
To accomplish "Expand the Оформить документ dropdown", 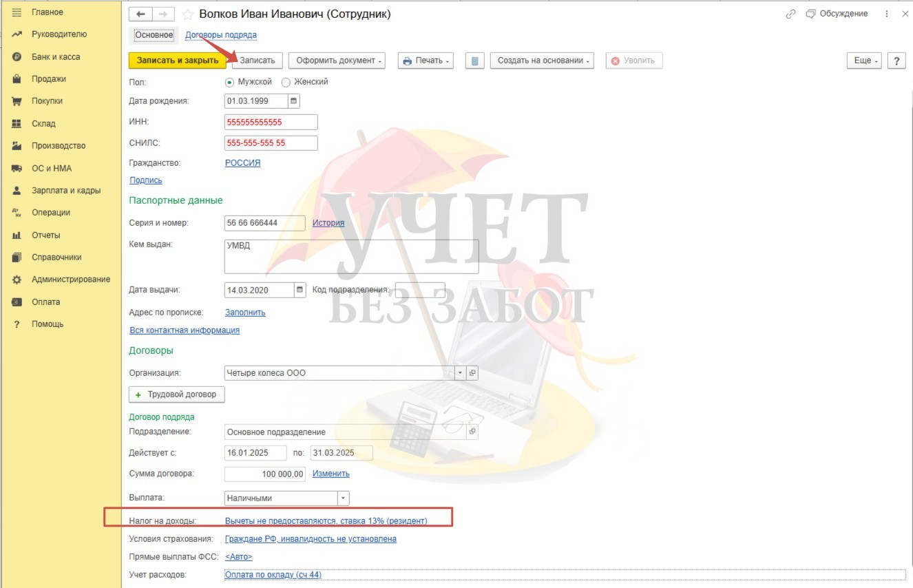I will pos(337,61).
